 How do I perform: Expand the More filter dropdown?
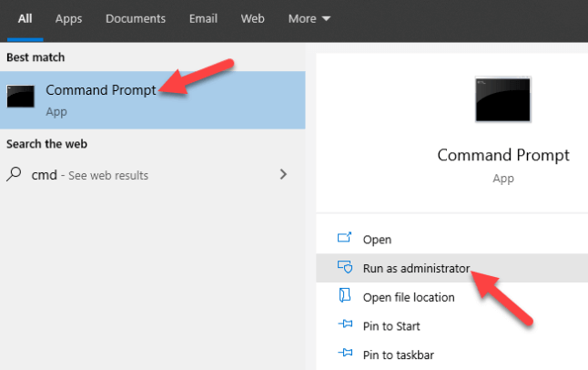309,18
